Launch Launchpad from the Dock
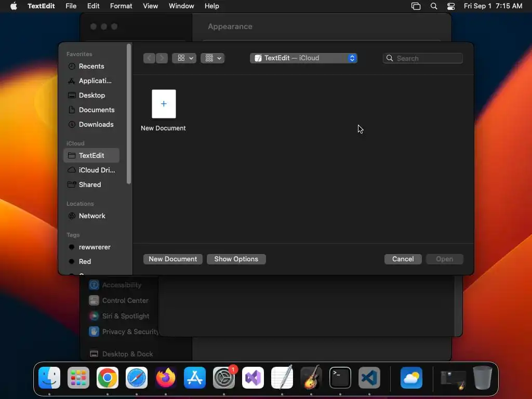Viewport: 532px width, 399px height. pos(78,378)
